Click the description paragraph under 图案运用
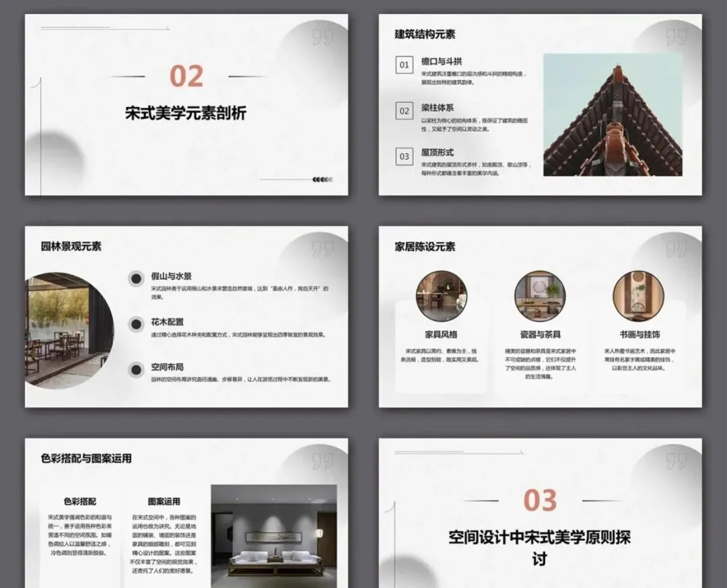The image size is (727, 588). click(x=164, y=544)
